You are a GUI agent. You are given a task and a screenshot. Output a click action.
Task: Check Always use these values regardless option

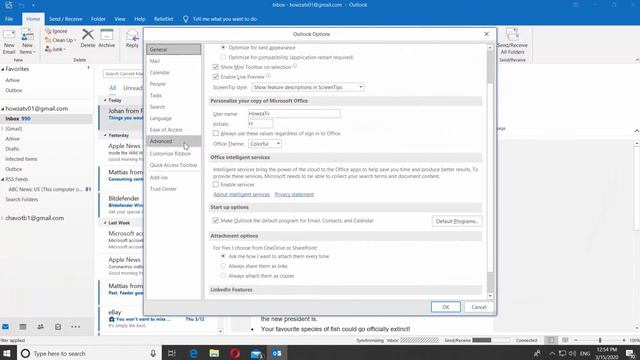click(216, 133)
